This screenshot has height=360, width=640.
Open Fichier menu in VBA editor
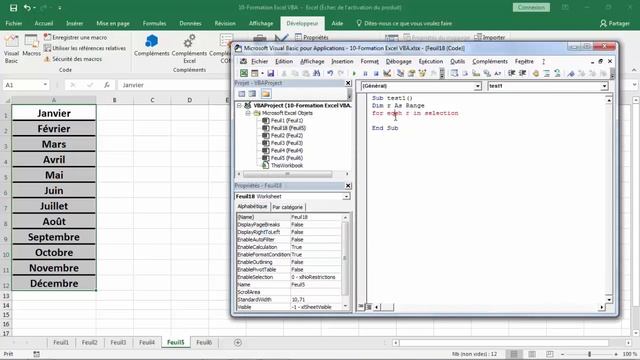pyautogui.click(x=260, y=61)
